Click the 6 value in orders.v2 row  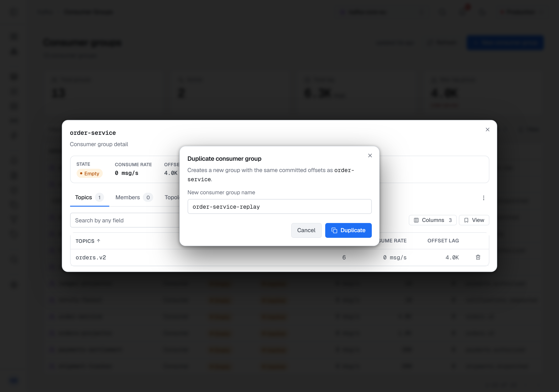344,257
